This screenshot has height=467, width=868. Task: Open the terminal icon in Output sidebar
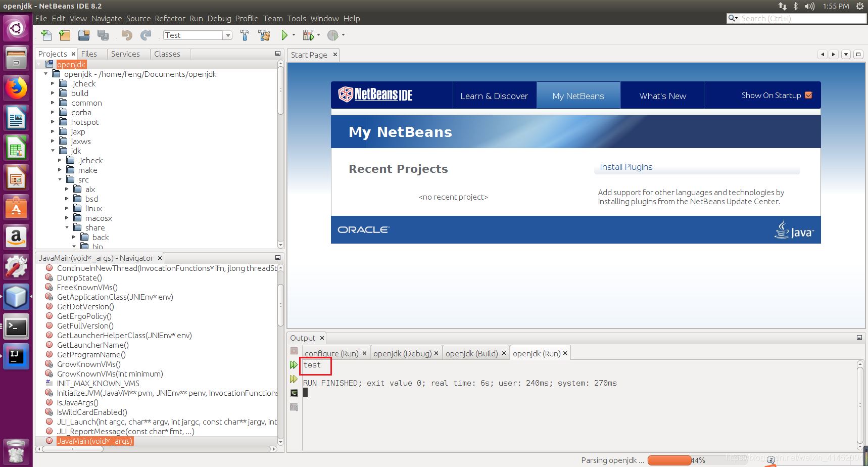pyautogui.click(x=294, y=393)
